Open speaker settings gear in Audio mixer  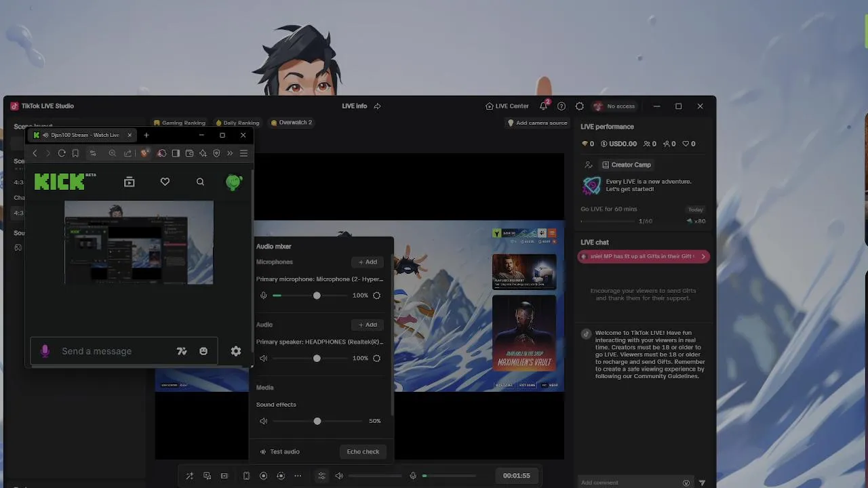click(376, 358)
